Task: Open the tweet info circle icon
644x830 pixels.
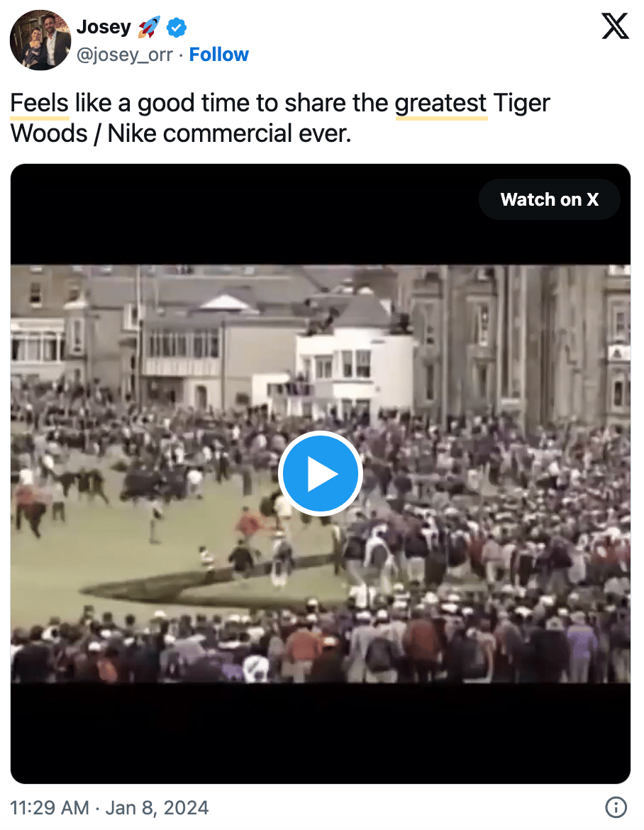Action: click(x=616, y=807)
